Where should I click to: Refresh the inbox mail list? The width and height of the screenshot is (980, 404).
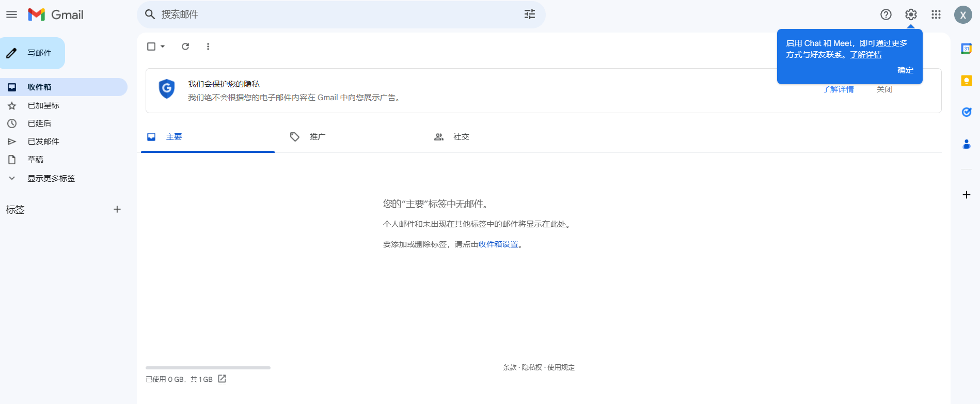(x=185, y=46)
